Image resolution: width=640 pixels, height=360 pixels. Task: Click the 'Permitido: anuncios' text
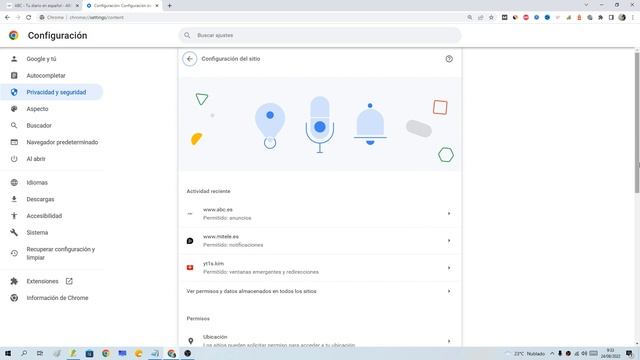(x=227, y=218)
